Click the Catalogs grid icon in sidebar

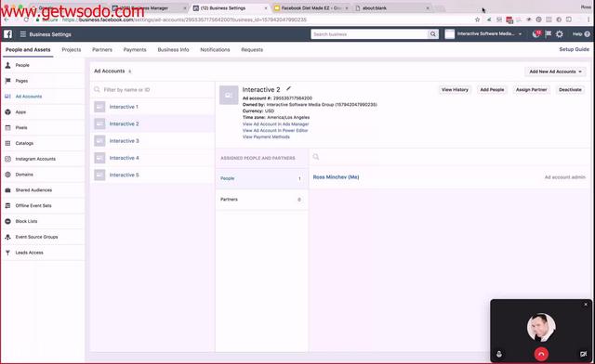7,143
